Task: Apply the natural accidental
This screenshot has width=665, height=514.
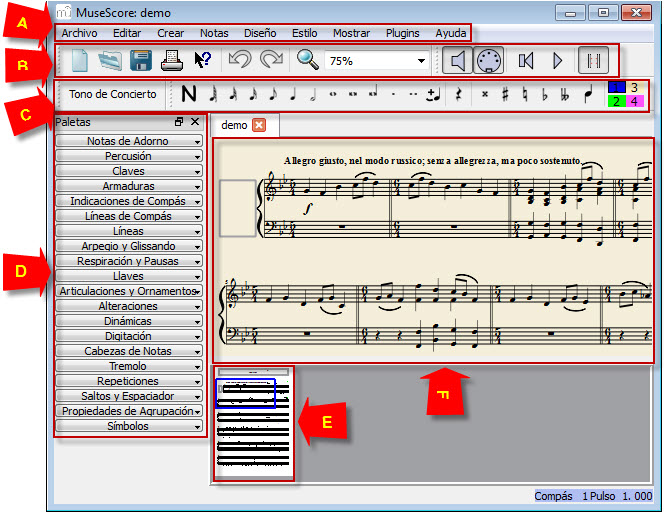Action: [x=525, y=94]
